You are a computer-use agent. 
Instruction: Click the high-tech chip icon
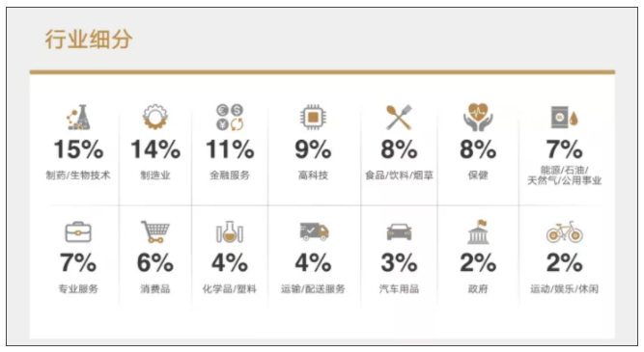coord(313,118)
